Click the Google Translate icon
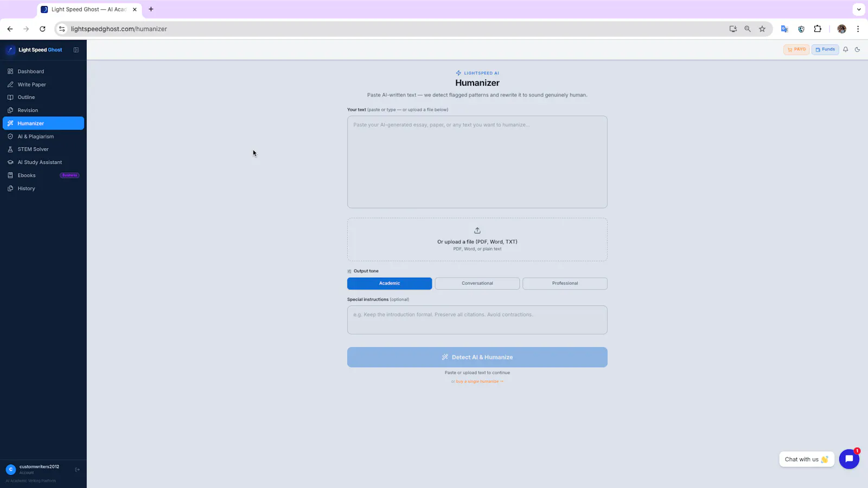 (x=784, y=29)
